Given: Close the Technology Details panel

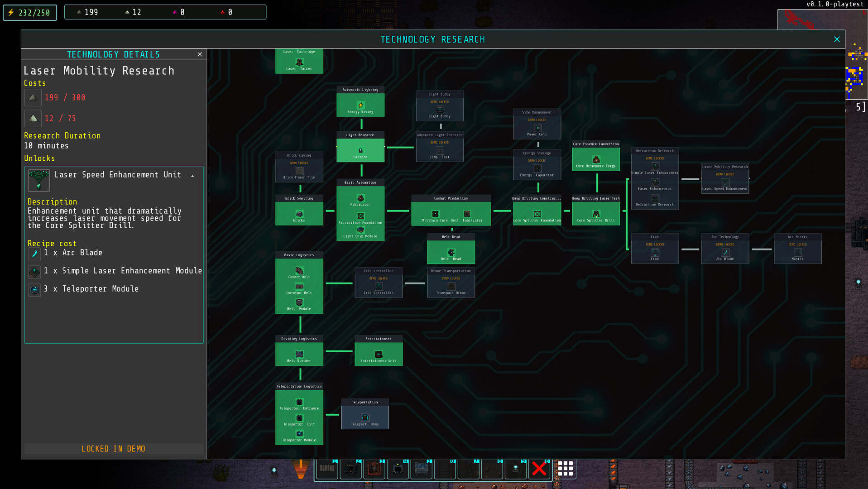Looking at the screenshot, I should 199,54.
